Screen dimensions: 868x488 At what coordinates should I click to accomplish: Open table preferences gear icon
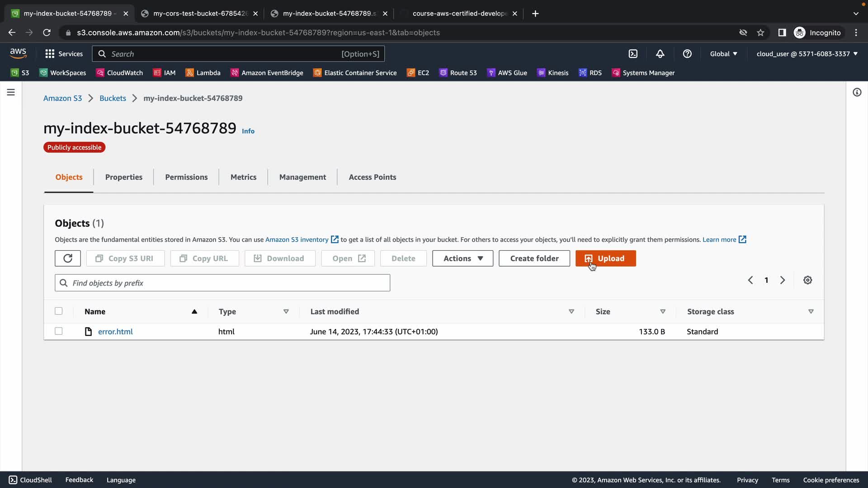(807, 280)
